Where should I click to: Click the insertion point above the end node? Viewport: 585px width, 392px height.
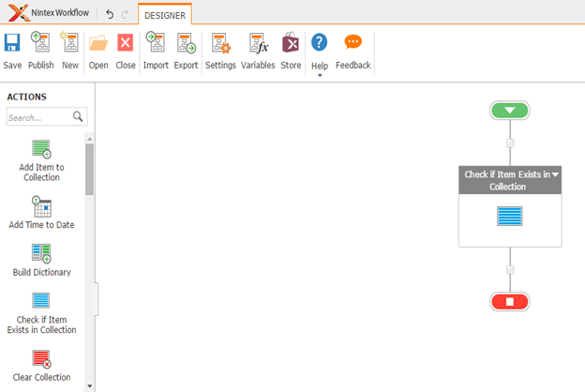click(x=510, y=269)
